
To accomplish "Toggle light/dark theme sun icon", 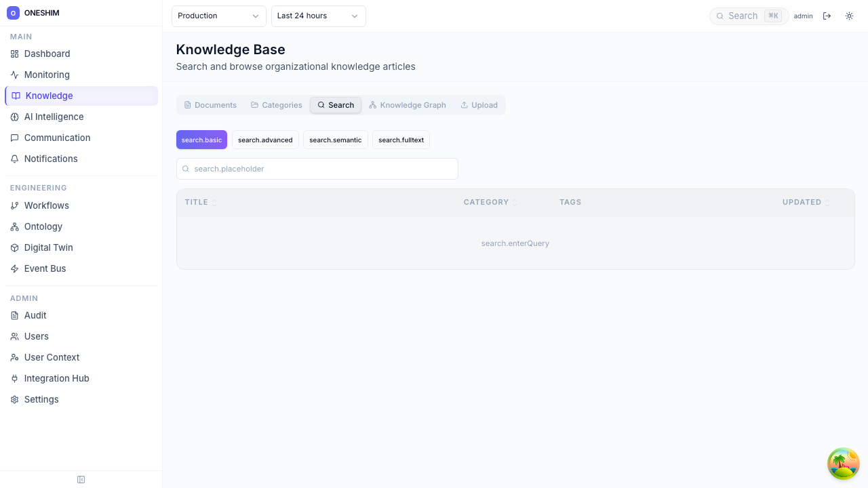I will [849, 16].
